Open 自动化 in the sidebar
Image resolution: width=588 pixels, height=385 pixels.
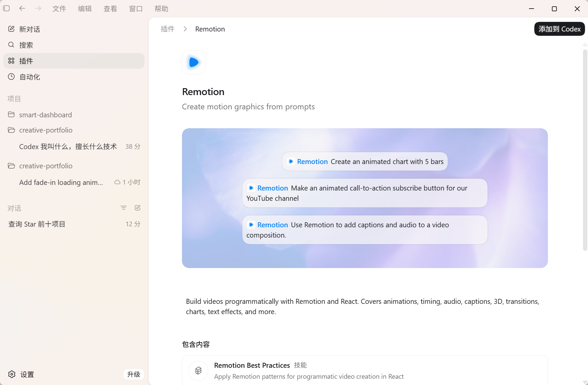click(x=74, y=77)
